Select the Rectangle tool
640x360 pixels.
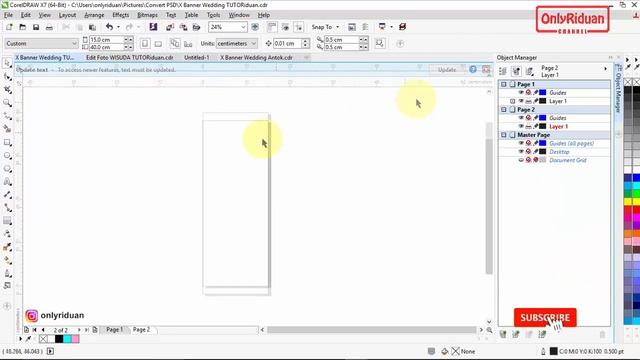click(7, 142)
